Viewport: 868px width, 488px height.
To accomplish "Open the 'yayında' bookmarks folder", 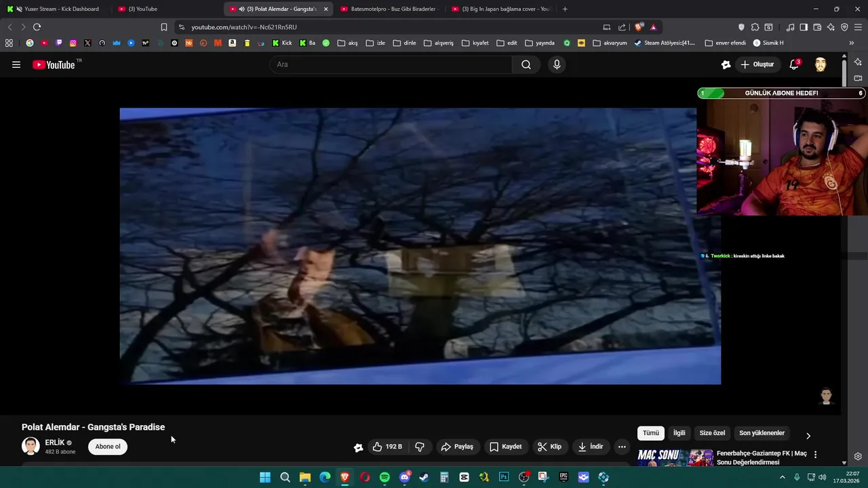I will [x=540, y=43].
